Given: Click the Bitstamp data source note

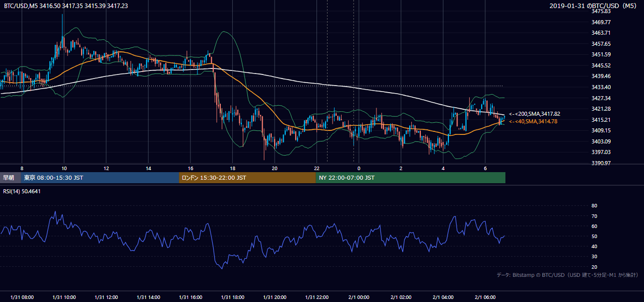Looking at the screenshot, I should click(567, 275).
